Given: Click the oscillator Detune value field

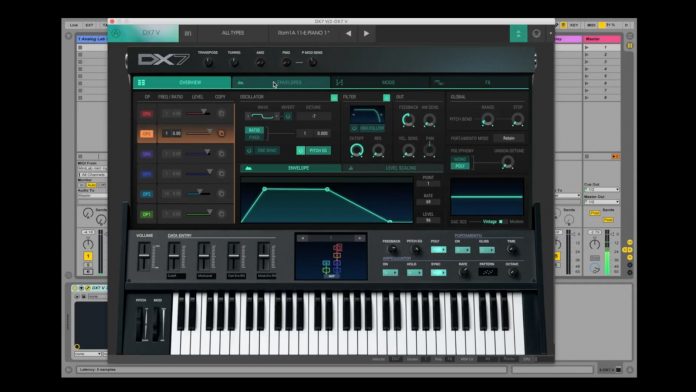Looking at the screenshot, I should [x=314, y=116].
